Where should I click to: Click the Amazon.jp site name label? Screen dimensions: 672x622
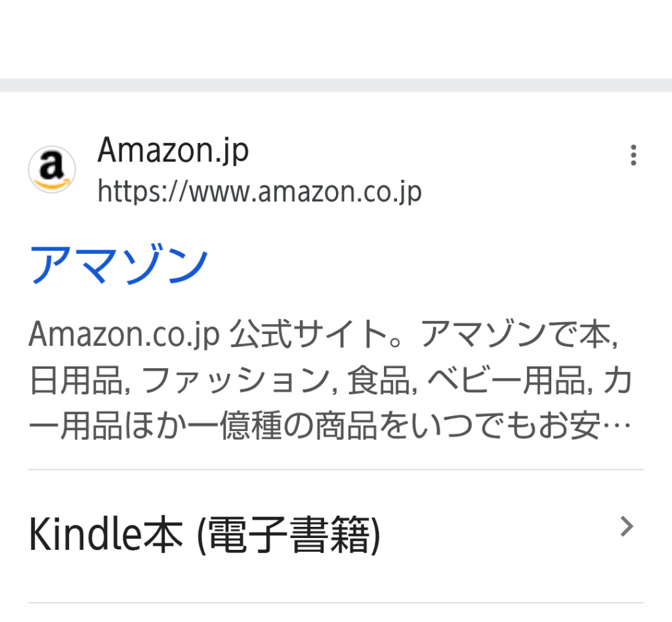coord(173,150)
